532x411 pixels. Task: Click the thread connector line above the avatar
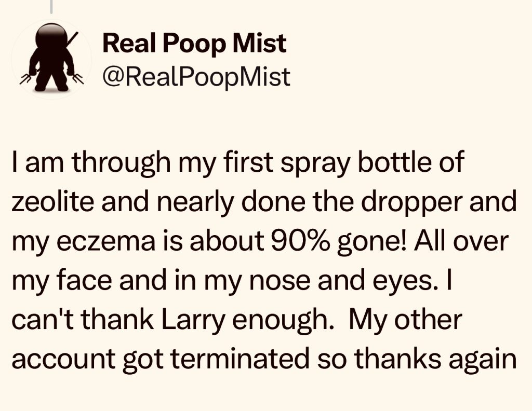click(x=50, y=6)
